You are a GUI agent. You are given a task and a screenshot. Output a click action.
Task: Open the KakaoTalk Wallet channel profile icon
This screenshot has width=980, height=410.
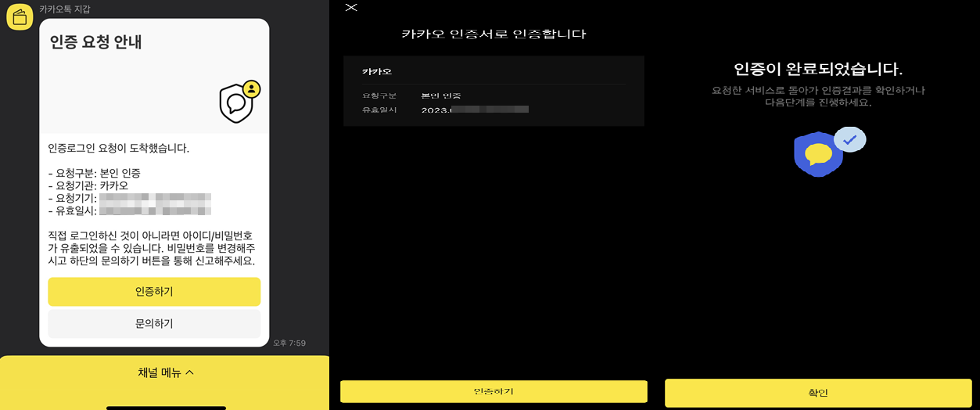(x=20, y=16)
